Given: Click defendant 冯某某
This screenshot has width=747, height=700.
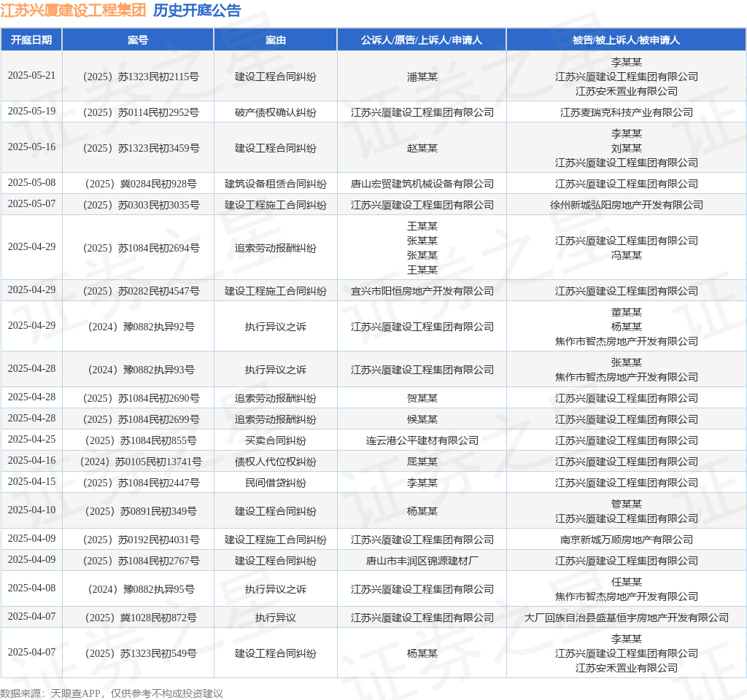Looking at the screenshot, I should [626, 255].
